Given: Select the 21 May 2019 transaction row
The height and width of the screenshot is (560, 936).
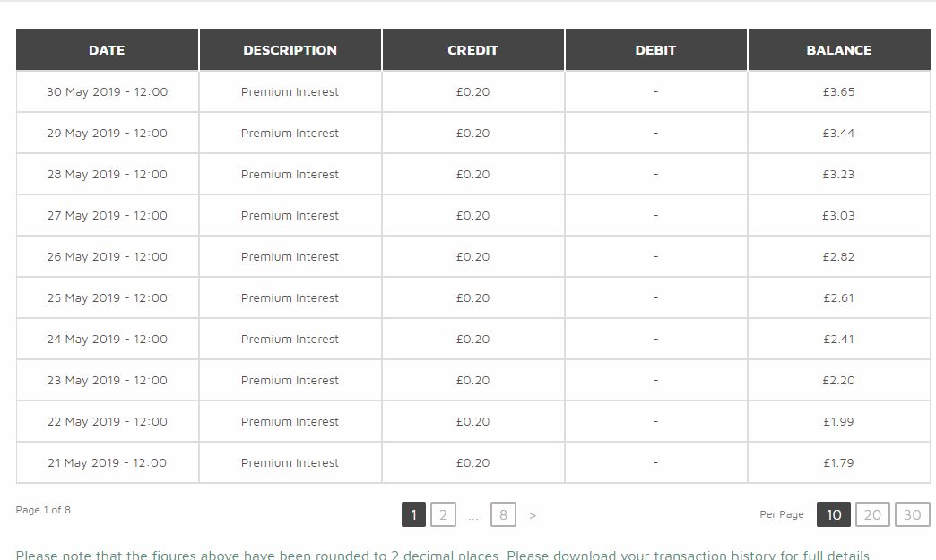Looking at the screenshot, I should pos(472,463).
